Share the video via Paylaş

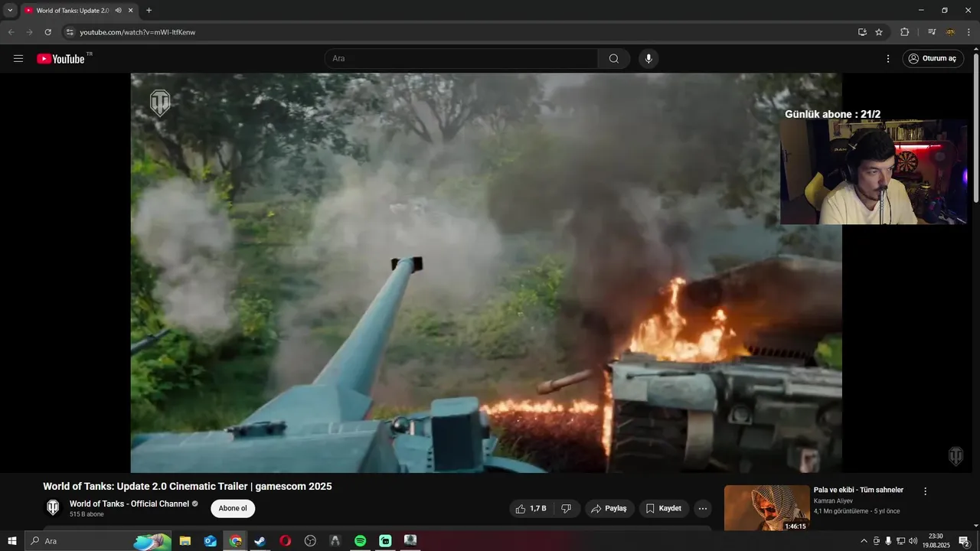(x=609, y=508)
